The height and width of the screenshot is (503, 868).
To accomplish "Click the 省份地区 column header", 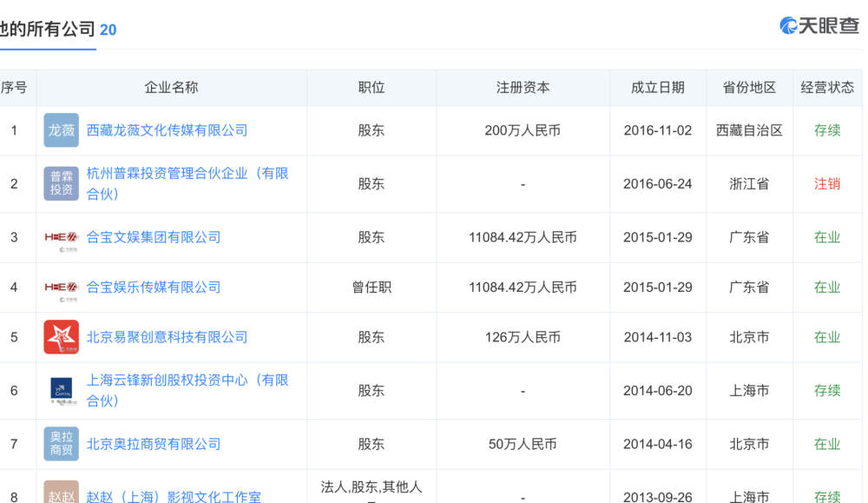I will tap(749, 87).
